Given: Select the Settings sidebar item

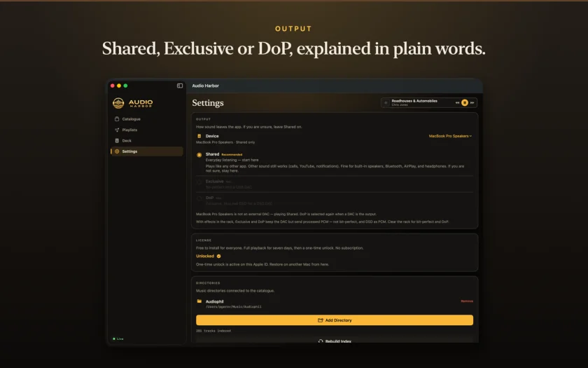Looking at the screenshot, I should [x=146, y=151].
